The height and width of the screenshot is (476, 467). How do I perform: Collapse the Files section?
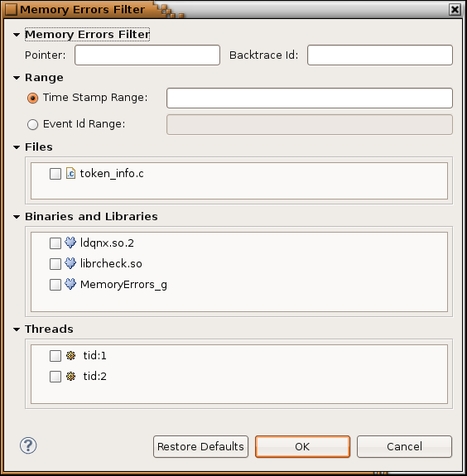pos(17,147)
